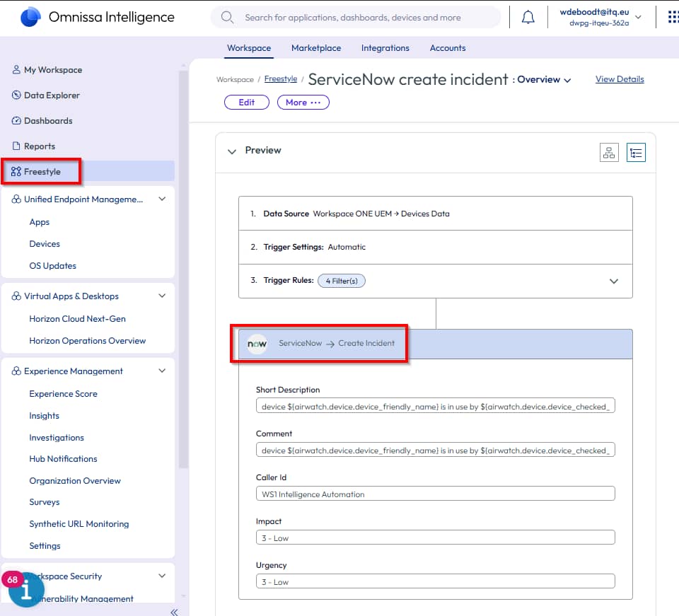Collapse Experience Management section
679x616 pixels.
point(162,371)
